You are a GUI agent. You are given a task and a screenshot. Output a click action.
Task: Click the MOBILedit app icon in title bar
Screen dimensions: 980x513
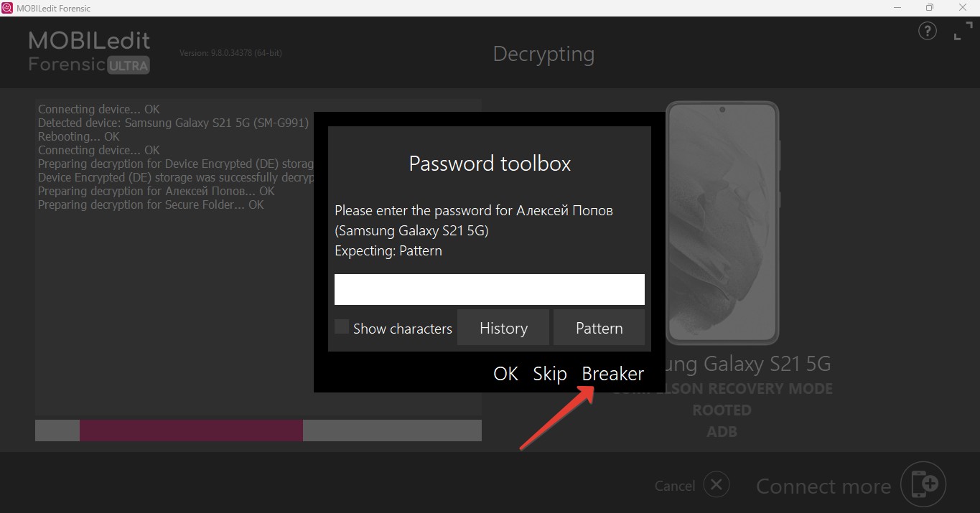coord(7,8)
